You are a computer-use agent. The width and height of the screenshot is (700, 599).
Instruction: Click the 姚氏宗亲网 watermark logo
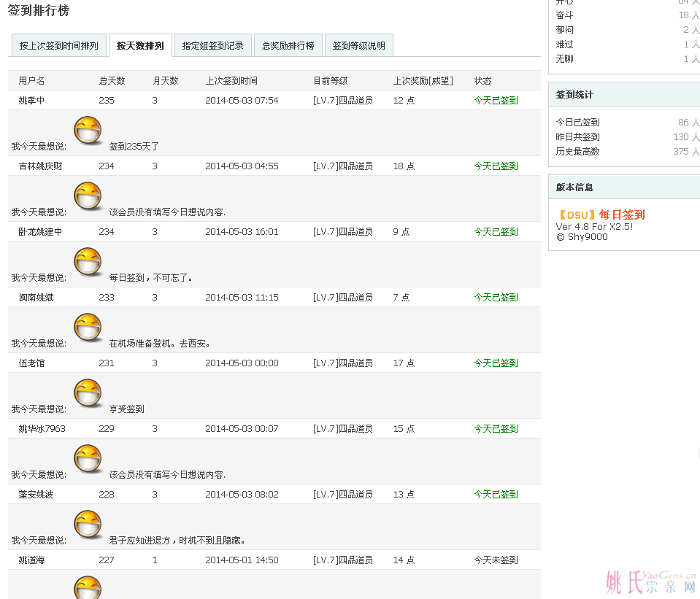tap(650, 581)
